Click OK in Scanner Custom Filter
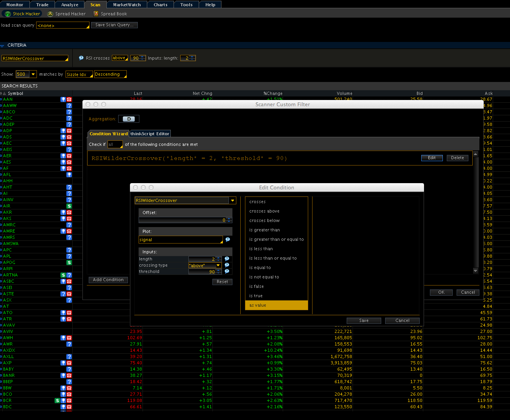This screenshot has width=510, height=420. coord(441,292)
